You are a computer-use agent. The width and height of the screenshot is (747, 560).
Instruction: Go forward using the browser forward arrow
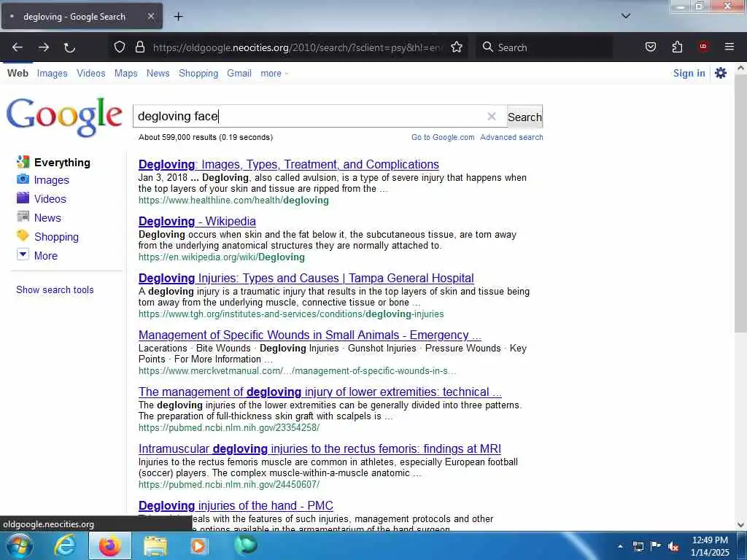click(44, 47)
